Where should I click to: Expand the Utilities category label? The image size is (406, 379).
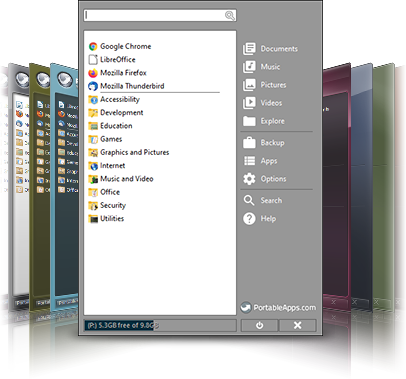(x=112, y=219)
